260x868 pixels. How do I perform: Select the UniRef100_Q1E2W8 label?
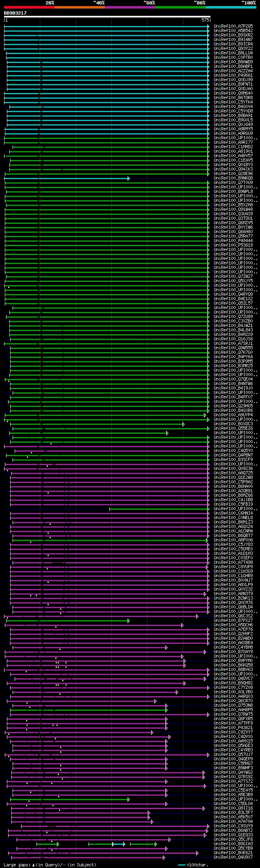[233, 478]
